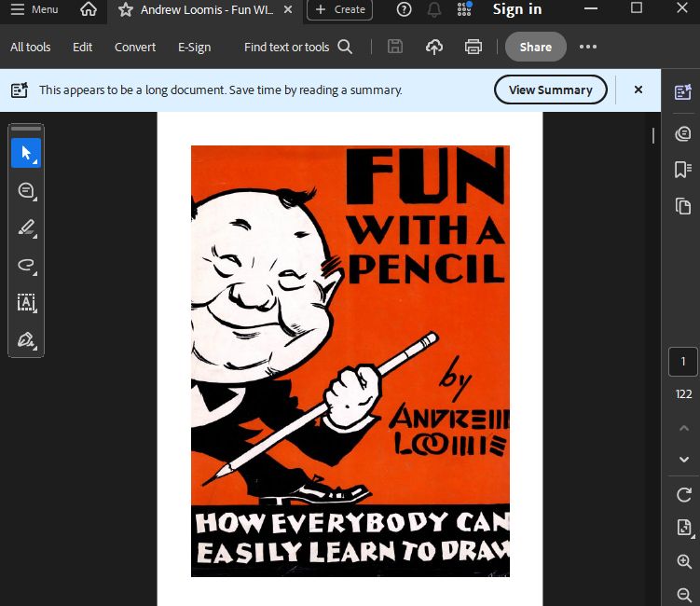
Task: Click the Create button
Action: tap(339, 9)
